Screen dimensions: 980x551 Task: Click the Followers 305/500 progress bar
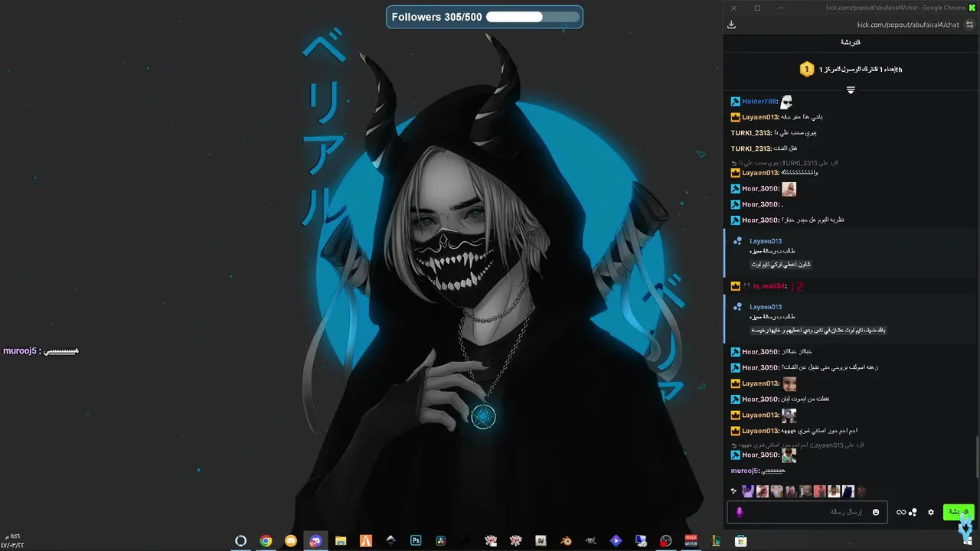point(485,17)
